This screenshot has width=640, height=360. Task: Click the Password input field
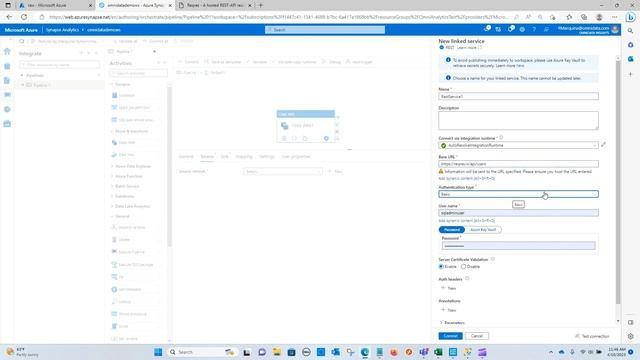tap(518, 246)
